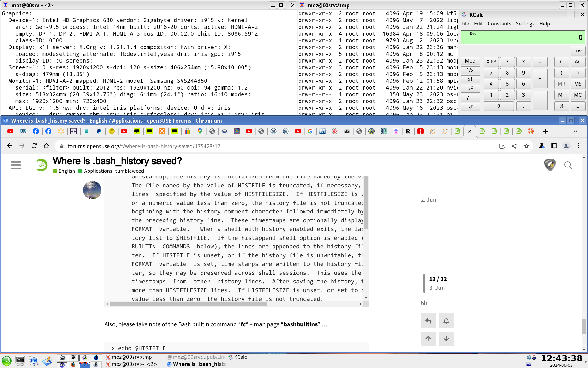This screenshot has height=368, width=588.
Task: Open KCalc Help menu
Action: pos(545,24)
